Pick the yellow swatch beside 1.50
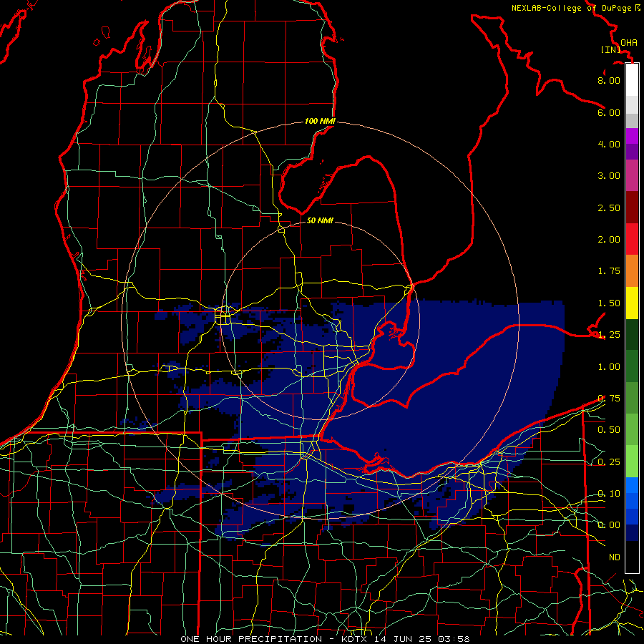Screen dimensions: 644x644 pyautogui.click(x=632, y=303)
